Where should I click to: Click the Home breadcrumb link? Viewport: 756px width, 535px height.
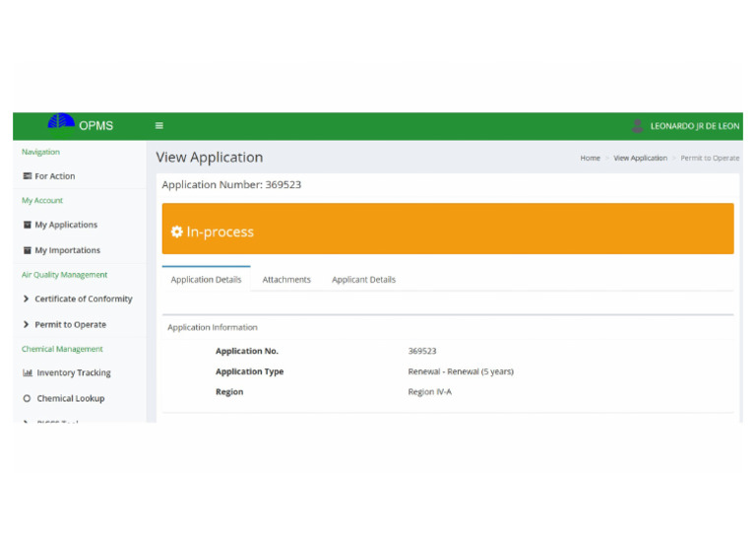click(591, 158)
